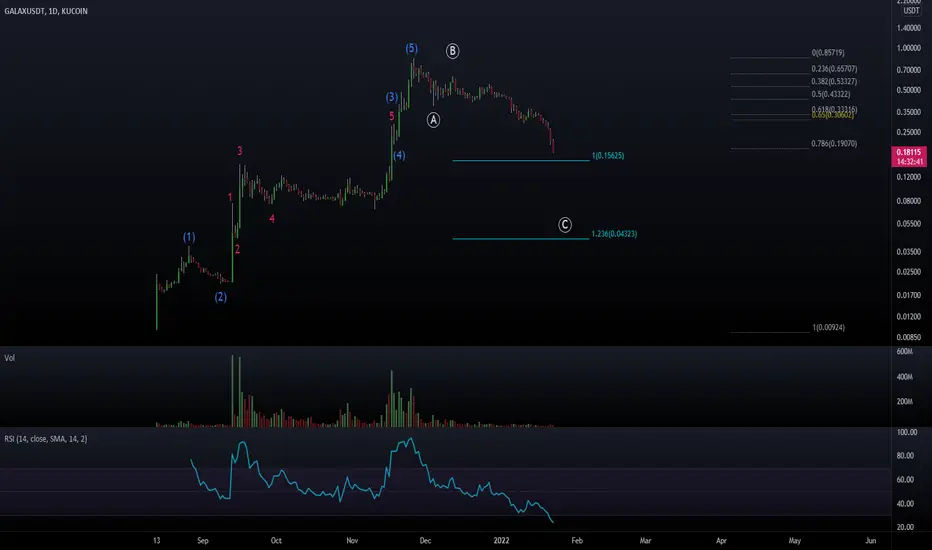Select the red sub-wave 4 label
932x550 pixels.
272,219
